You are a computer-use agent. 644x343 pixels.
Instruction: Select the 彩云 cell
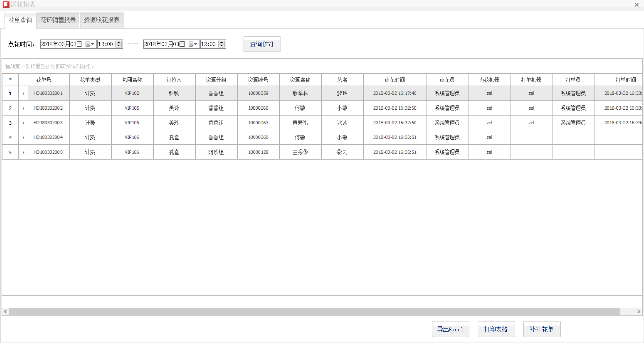point(342,152)
